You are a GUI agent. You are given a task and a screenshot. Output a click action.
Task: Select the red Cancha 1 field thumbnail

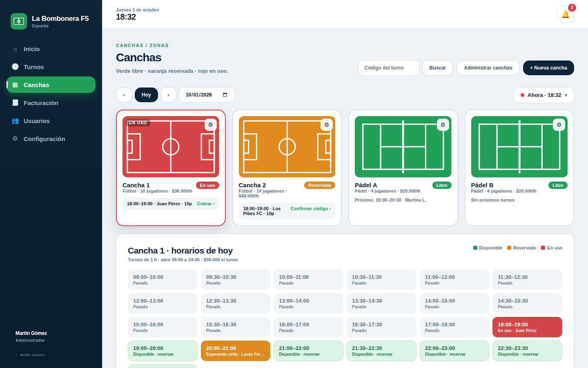pyautogui.click(x=171, y=147)
